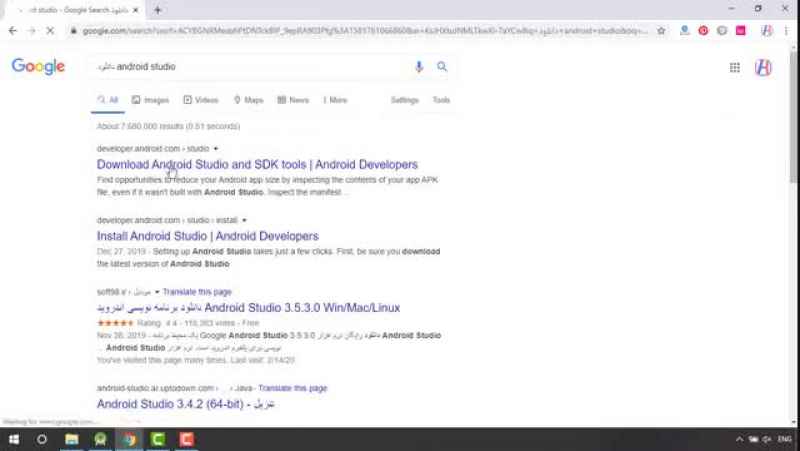This screenshot has height=451, width=800.
Task: Open the orange app in the taskbar
Action: click(187, 439)
